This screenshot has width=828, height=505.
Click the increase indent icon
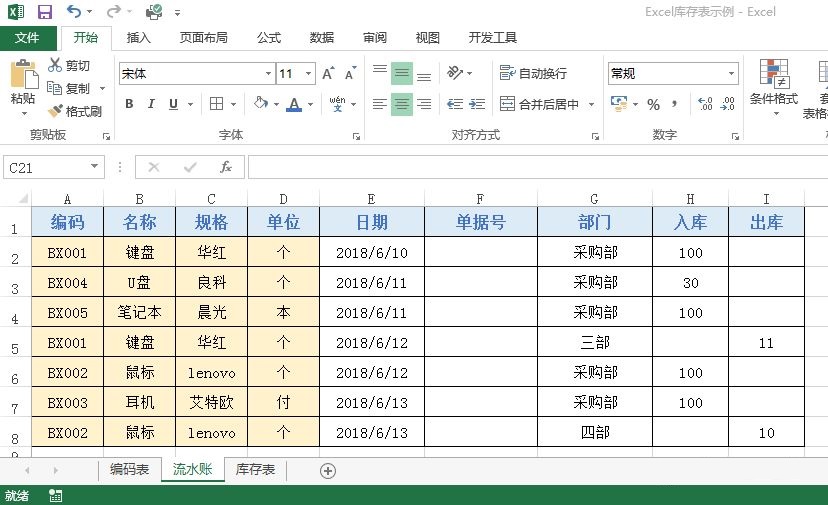pyautogui.click(x=479, y=104)
